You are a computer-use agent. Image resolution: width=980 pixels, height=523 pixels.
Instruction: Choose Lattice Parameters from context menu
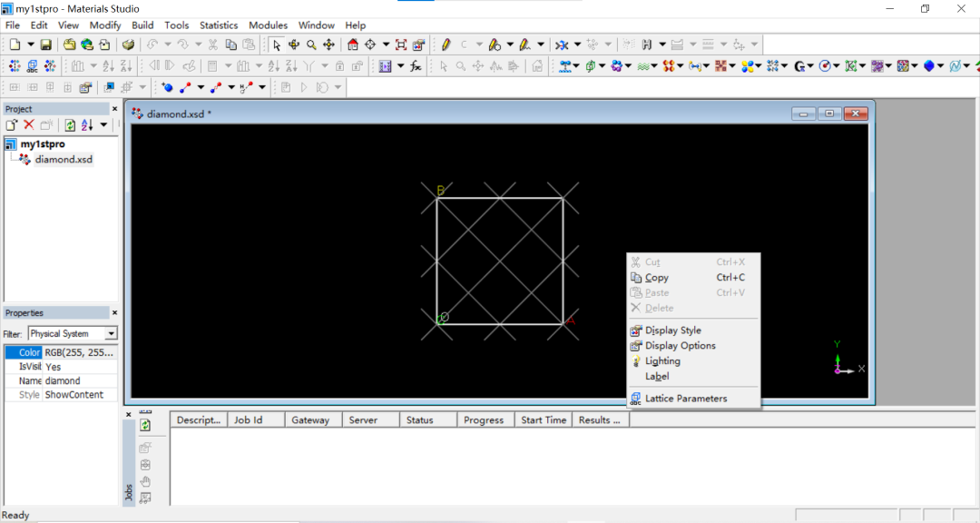(x=685, y=399)
